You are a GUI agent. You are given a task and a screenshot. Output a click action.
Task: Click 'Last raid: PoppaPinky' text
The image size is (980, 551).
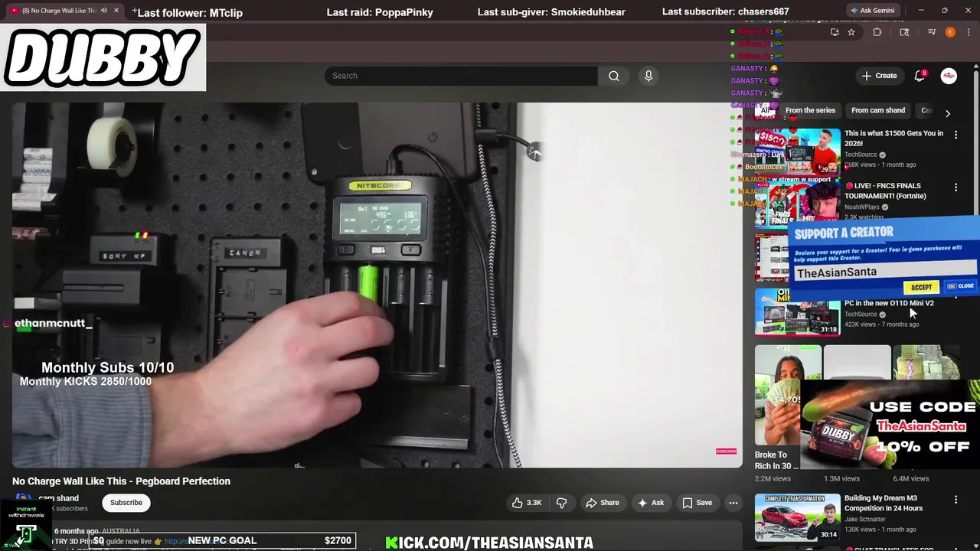380,12
